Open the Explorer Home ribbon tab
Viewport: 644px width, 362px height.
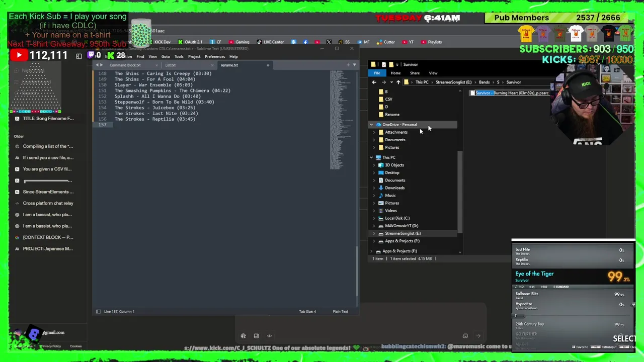coord(395,73)
